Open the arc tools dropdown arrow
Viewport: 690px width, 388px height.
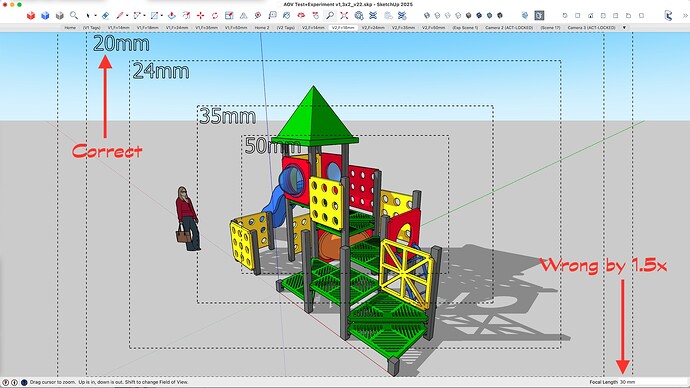pyautogui.click(x=144, y=16)
